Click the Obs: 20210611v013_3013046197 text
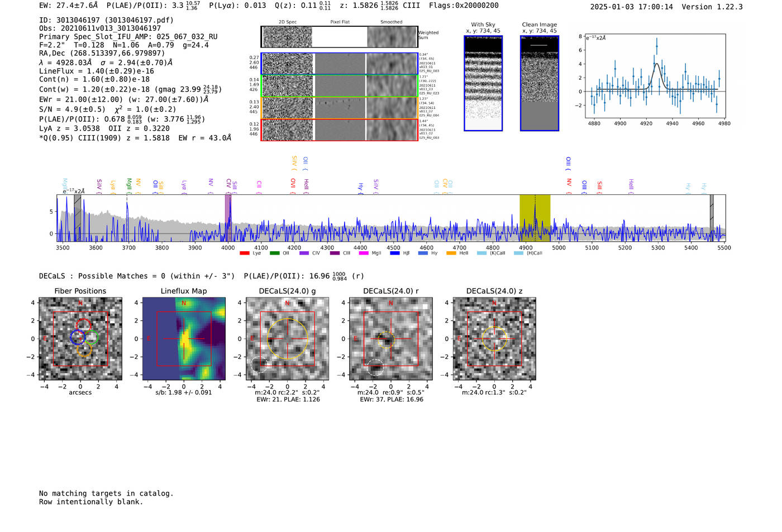The height and width of the screenshot is (532, 782). (x=100, y=28)
